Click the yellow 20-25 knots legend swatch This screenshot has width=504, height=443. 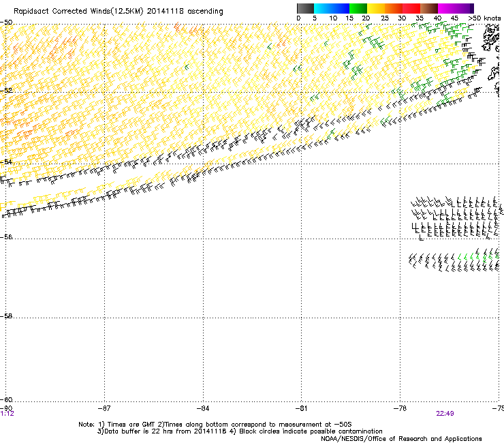(x=376, y=8)
